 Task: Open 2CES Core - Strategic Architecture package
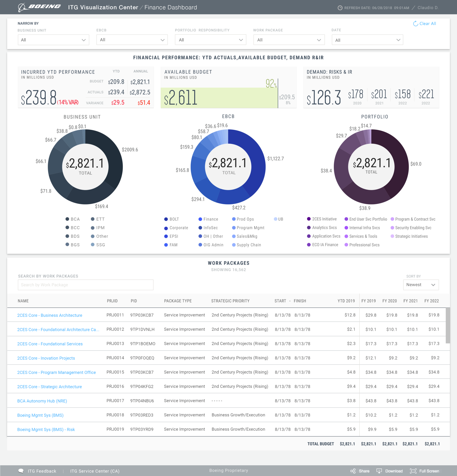coord(49,387)
